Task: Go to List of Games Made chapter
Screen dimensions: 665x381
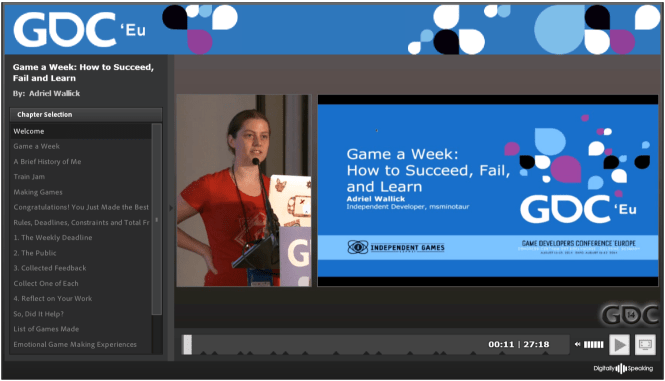Action: (81, 329)
